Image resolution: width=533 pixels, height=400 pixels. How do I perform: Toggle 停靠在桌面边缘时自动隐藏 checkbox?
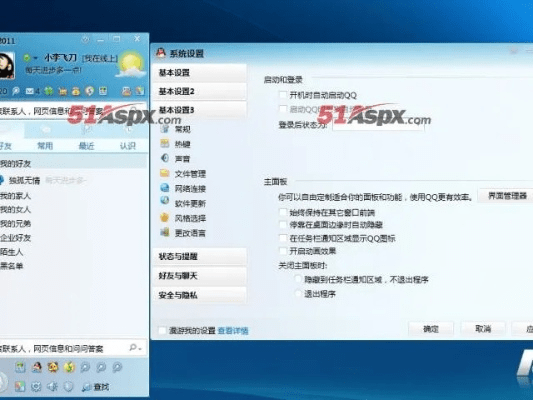(x=282, y=225)
